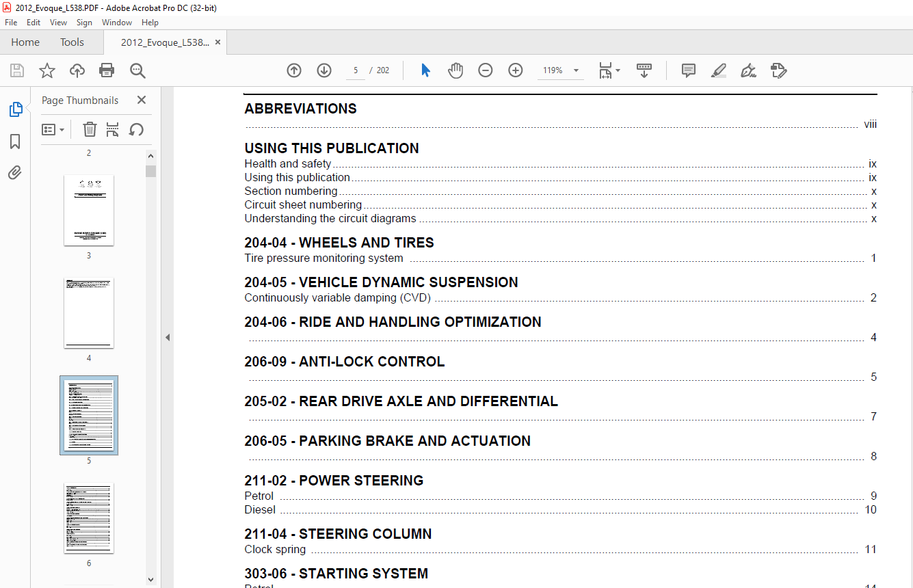The width and height of the screenshot is (913, 588).
Task: Open the File menu
Action: 11,23
